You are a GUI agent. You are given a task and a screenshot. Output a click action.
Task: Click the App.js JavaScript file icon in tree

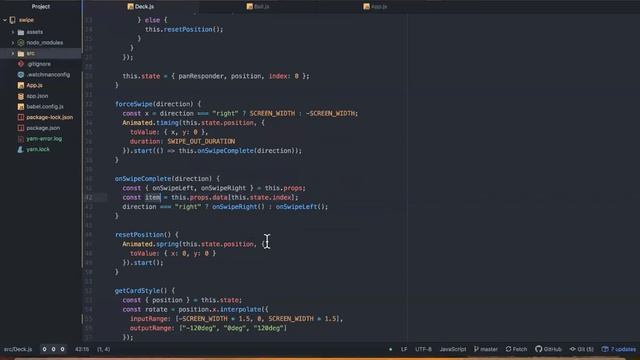click(x=21, y=85)
